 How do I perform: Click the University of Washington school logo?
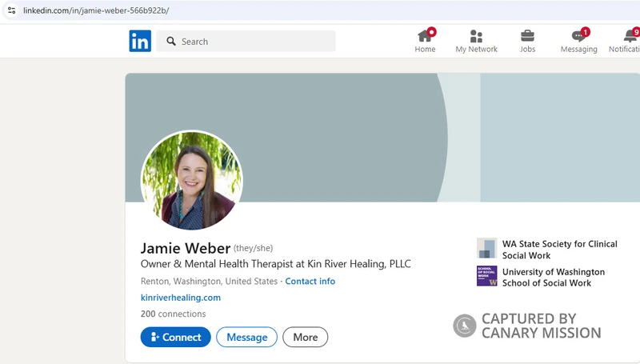coord(486,276)
